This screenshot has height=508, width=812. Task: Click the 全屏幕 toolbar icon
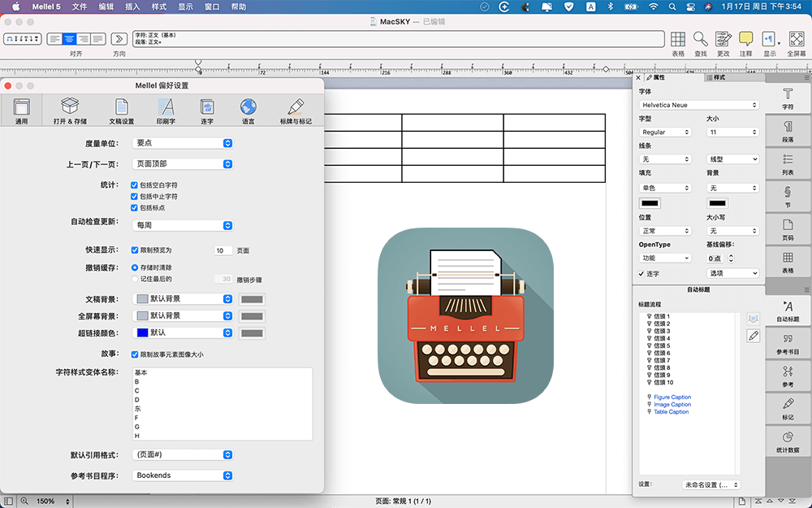[x=796, y=39]
